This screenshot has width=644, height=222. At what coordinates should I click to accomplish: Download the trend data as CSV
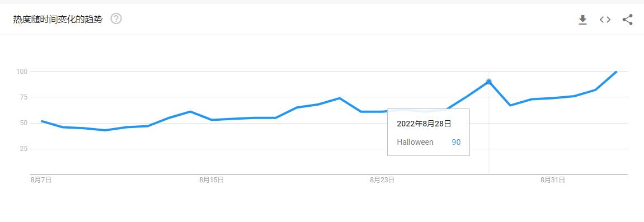coord(582,20)
